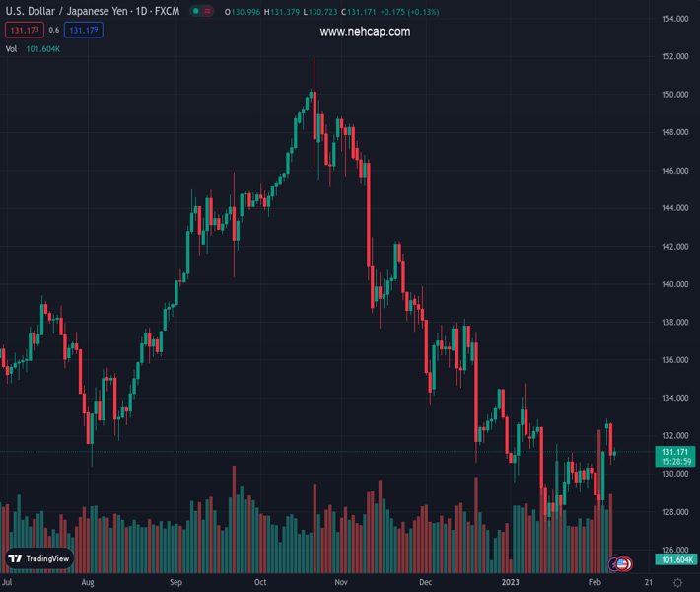This screenshot has width=700, height=592.
Task: Click the TradingView logo badge
Action: tap(39, 558)
